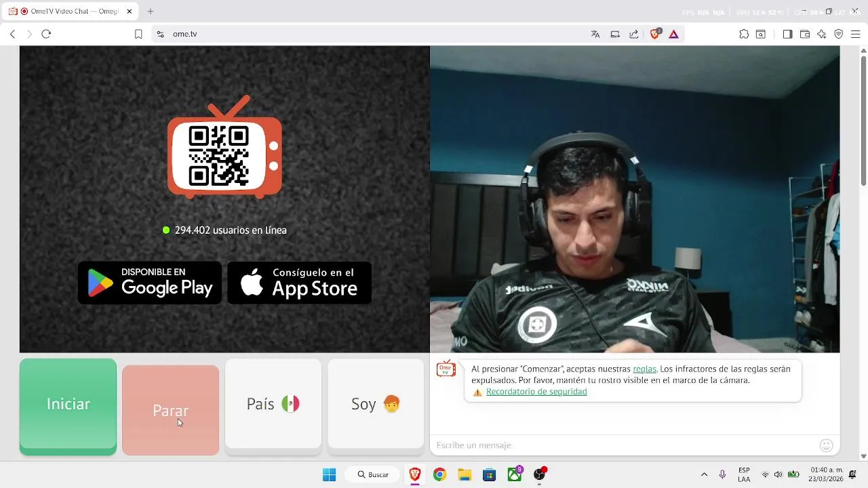Close the OmeTV Video Chat tab

coord(130,12)
